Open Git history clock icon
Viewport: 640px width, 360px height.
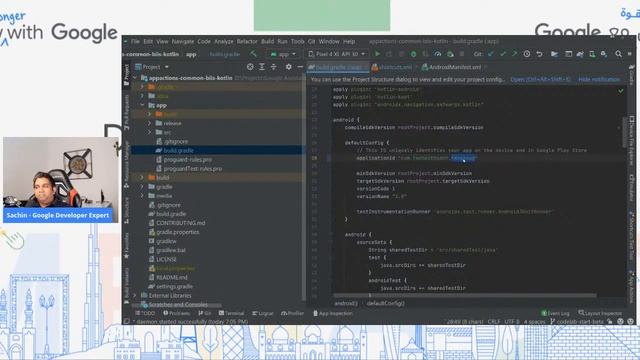(527, 54)
